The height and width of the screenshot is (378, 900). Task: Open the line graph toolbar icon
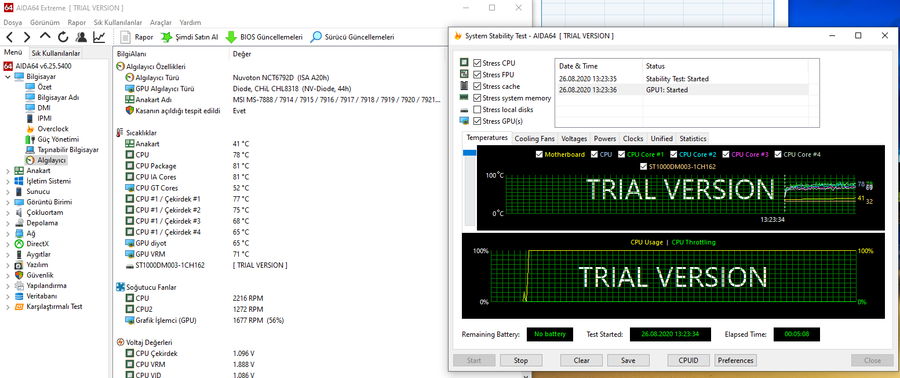point(99,37)
